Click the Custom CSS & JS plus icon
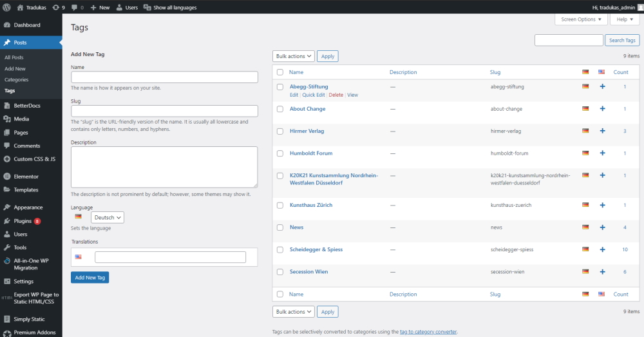 pyautogui.click(x=7, y=159)
